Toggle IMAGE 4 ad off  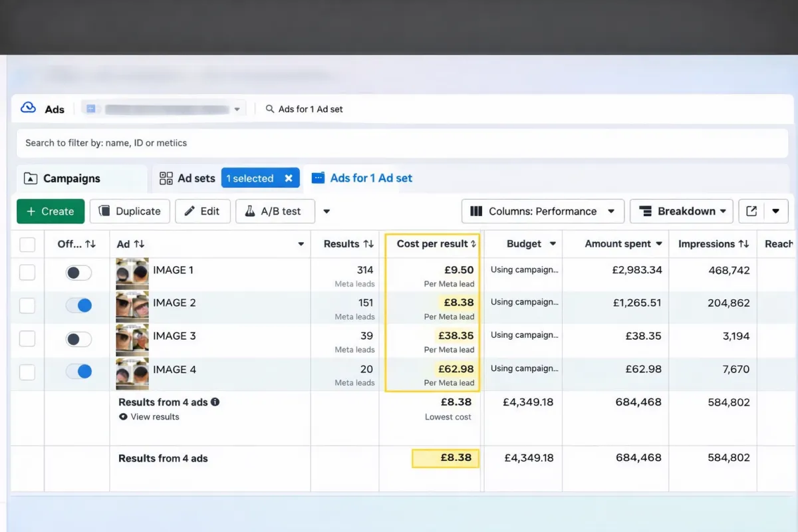click(x=78, y=372)
